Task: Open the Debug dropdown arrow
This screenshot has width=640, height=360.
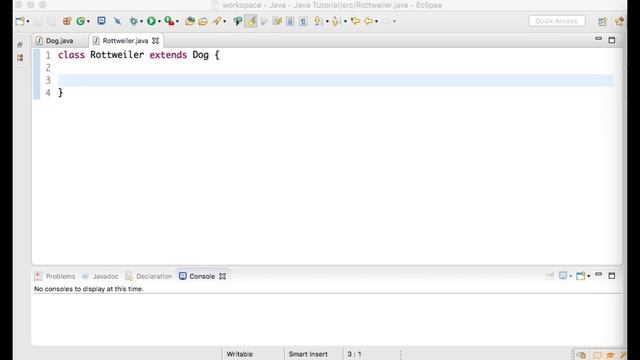Action: (141, 21)
